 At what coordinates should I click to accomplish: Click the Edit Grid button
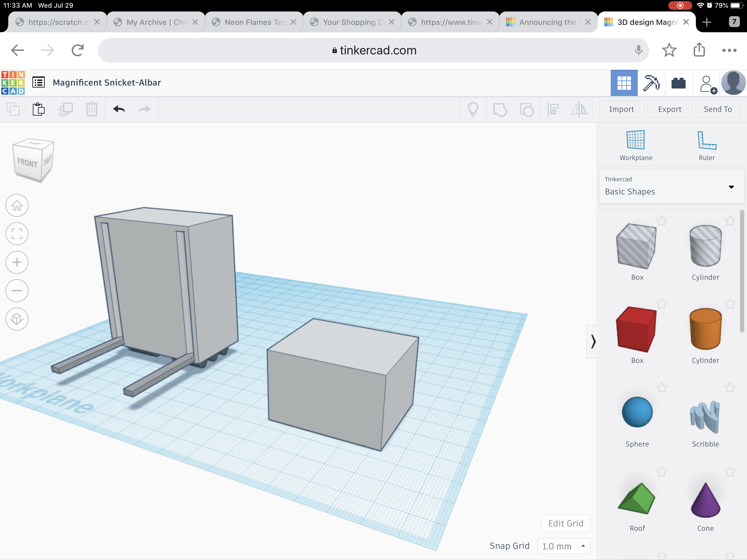click(x=566, y=523)
